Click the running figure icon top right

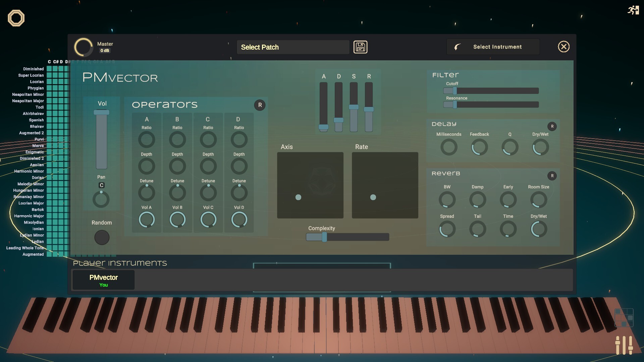coord(633,10)
